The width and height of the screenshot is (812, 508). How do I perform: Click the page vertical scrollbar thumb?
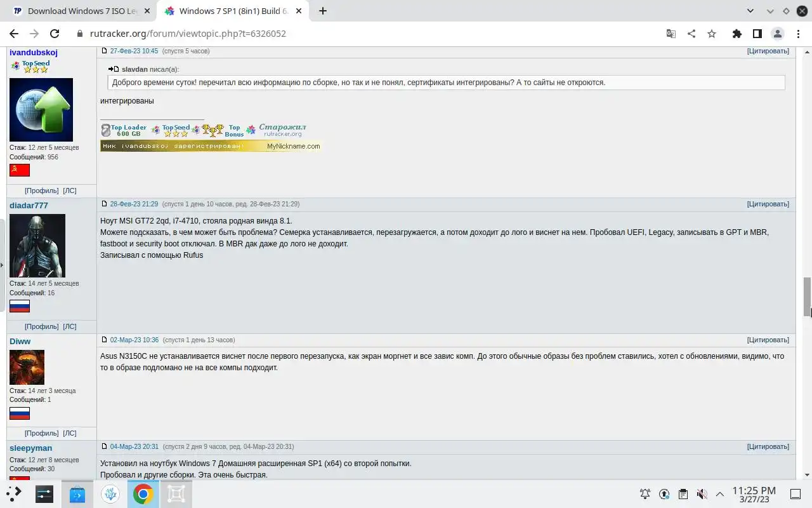pos(807,297)
